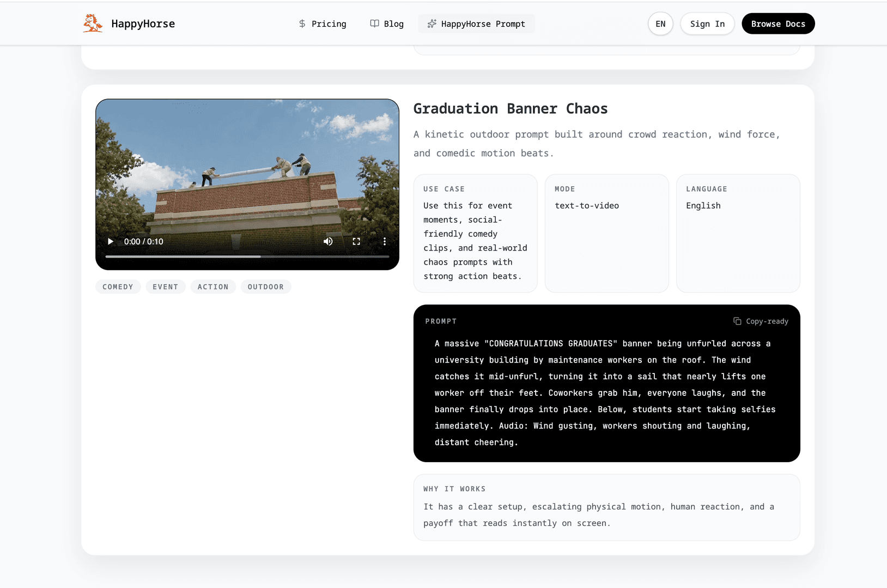
Task: Switch language with the EN button
Action: 660,24
